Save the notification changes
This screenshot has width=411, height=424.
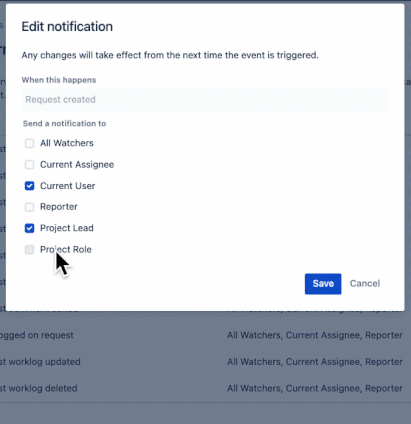coord(323,284)
